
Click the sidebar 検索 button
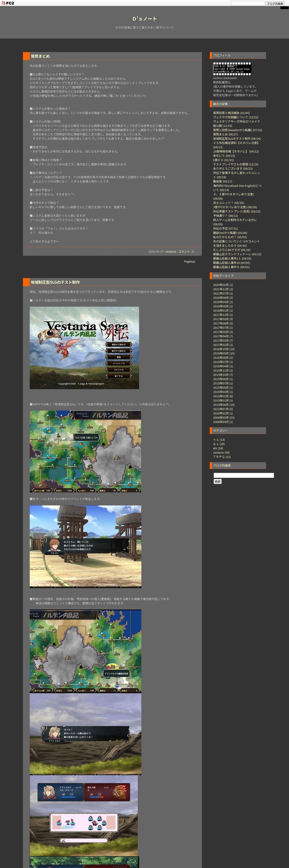(x=218, y=482)
